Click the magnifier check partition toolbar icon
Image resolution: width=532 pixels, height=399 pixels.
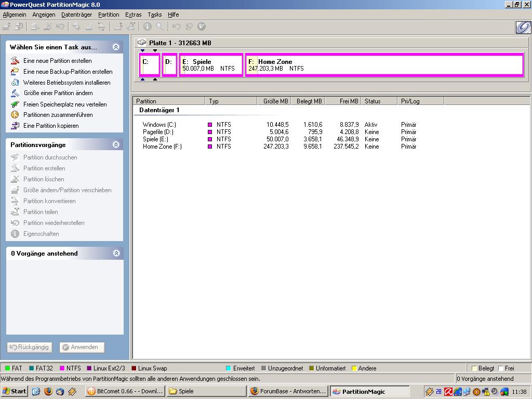point(160,26)
